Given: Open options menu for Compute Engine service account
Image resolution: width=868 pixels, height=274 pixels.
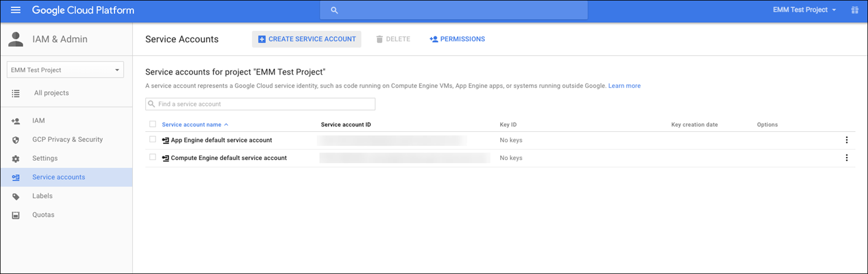Looking at the screenshot, I should [846, 158].
